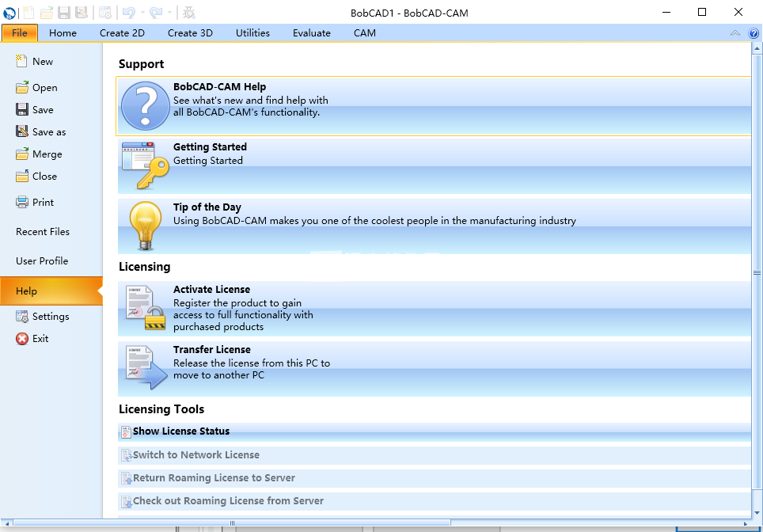Click the Check out Roaming License icon
The height and width of the screenshot is (532, 763).
pyautogui.click(x=126, y=501)
